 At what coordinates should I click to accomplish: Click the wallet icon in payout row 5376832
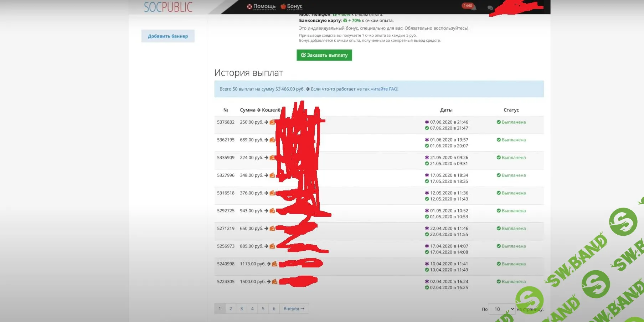tap(272, 122)
